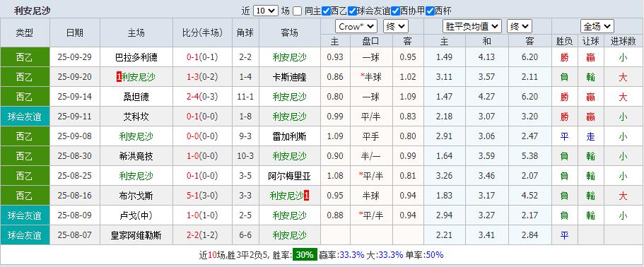The width and height of the screenshot is (644, 267).
Task: Click the red card badge on 25-08-16
Action: point(306,196)
